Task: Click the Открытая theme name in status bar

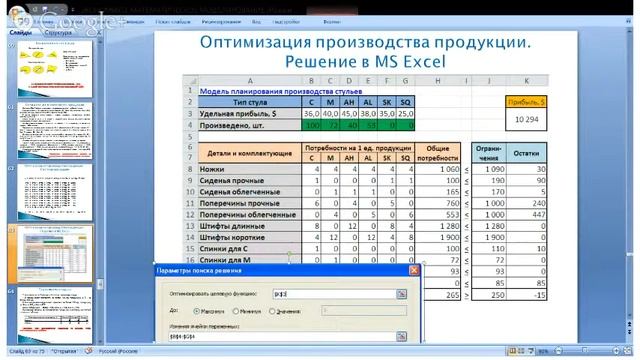Action: [64, 351]
